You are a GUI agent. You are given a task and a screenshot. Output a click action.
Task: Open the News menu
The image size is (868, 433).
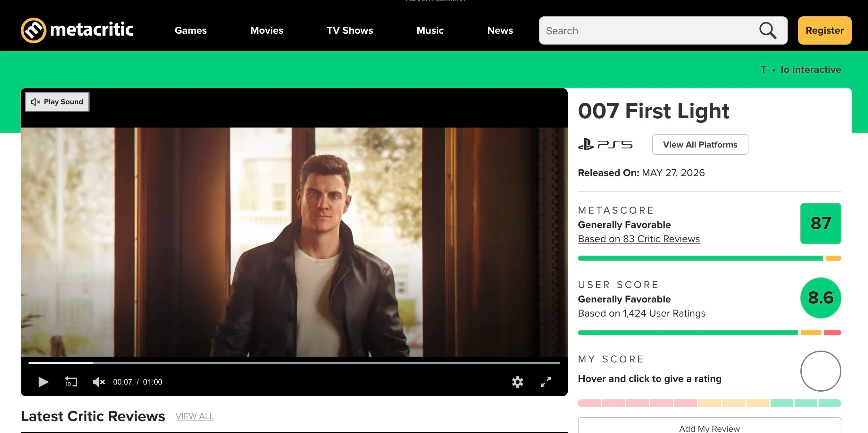500,30
